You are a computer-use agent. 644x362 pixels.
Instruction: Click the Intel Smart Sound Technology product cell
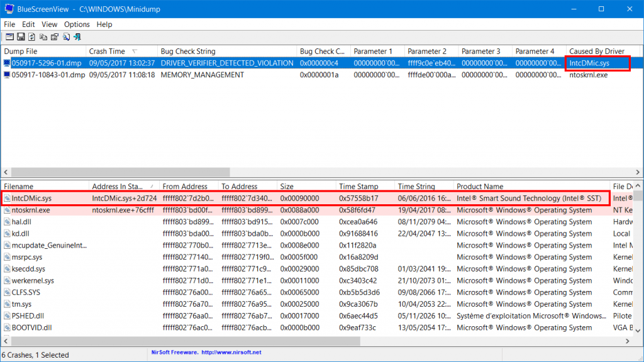529,198
